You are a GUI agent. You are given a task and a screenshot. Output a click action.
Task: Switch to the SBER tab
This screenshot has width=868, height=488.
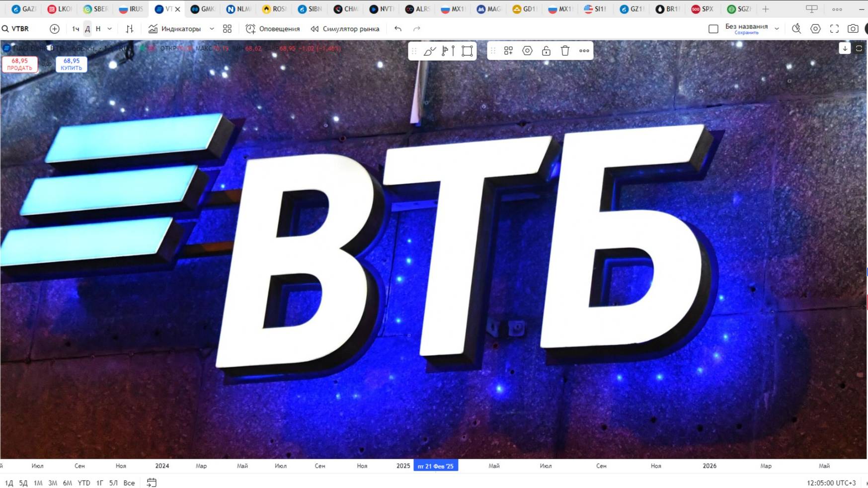(95, 9)
